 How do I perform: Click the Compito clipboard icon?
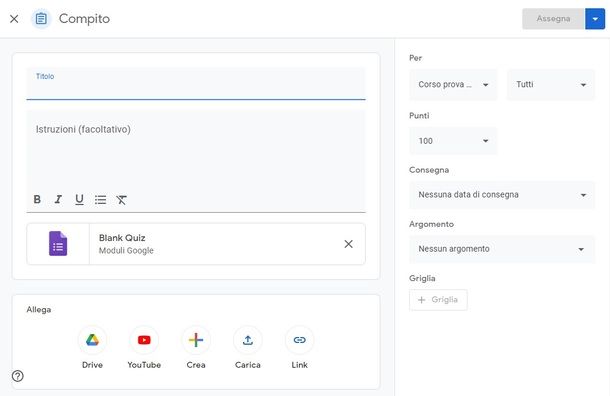(x=41, y=19)
